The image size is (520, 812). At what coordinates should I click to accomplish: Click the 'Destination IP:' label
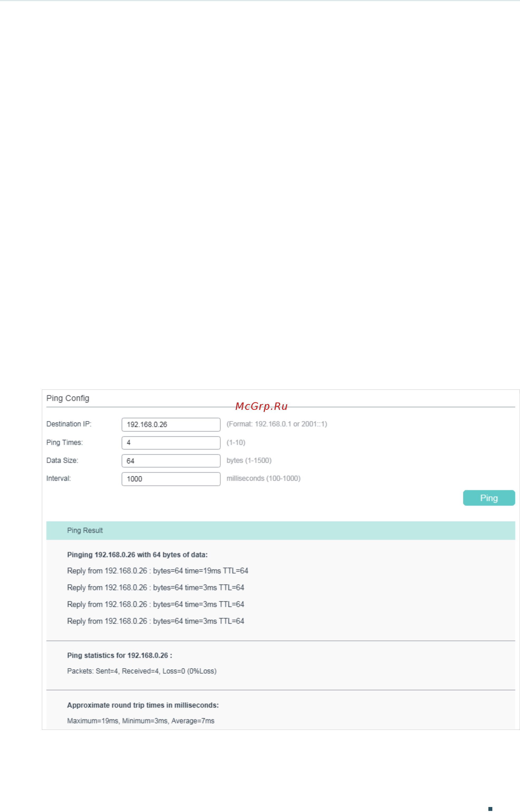pos(69,424)
